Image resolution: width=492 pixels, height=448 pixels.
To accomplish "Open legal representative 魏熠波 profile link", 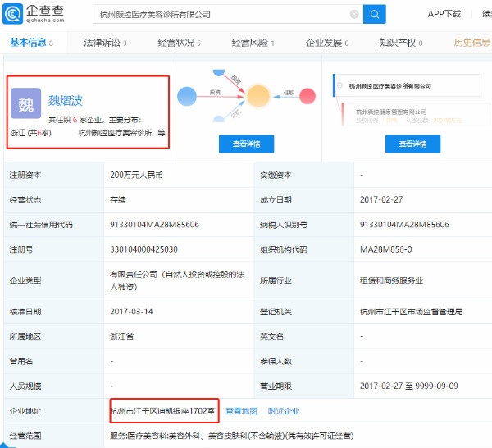I will pos(66,100).
